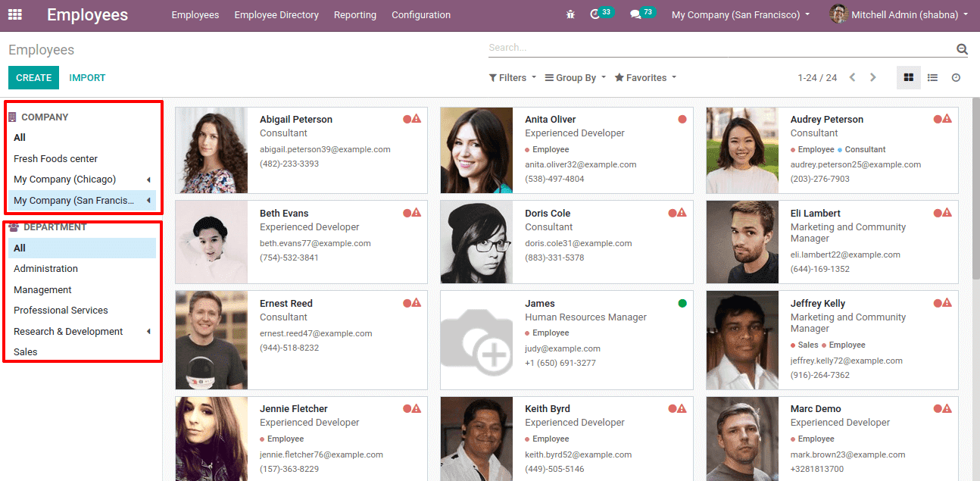Click the CREATE button
The height and width of the screenshot is (481, 980).
click(33, 77)
